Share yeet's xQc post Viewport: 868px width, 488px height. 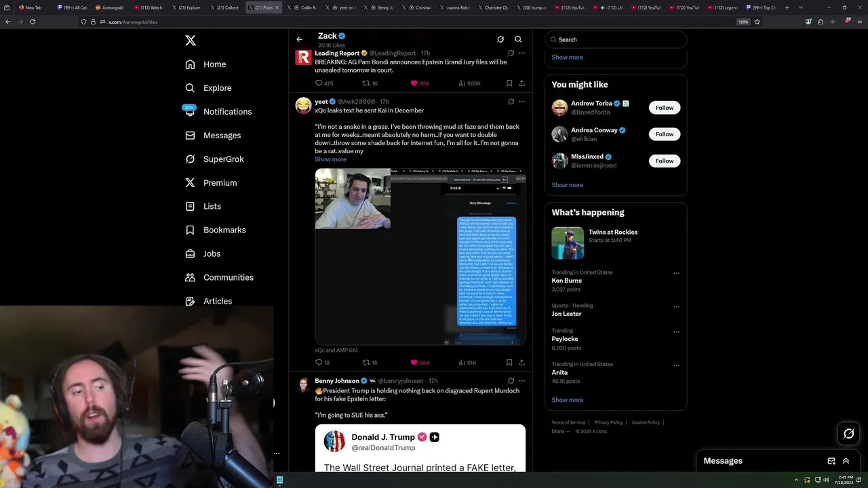(521, 363)
